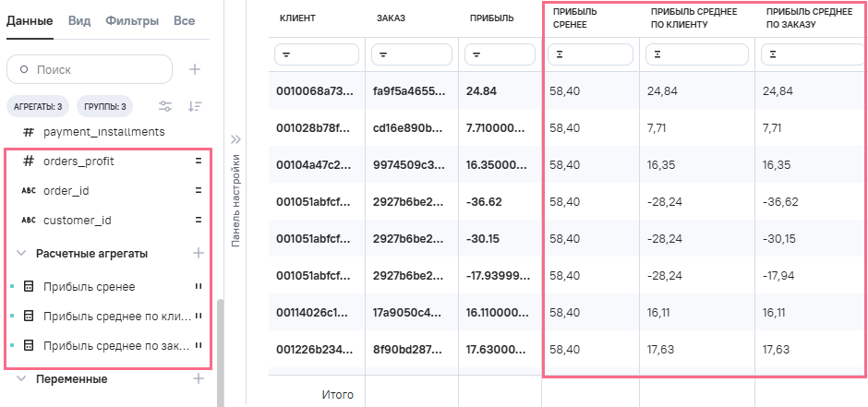Add a new item in Расчетные агрегаты
The width and height of the screenshot is (868, 407).
click(198, 253)
